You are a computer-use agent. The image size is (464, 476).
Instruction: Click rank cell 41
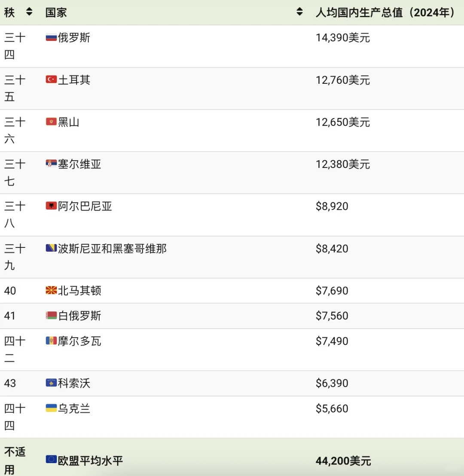(9, 316)
